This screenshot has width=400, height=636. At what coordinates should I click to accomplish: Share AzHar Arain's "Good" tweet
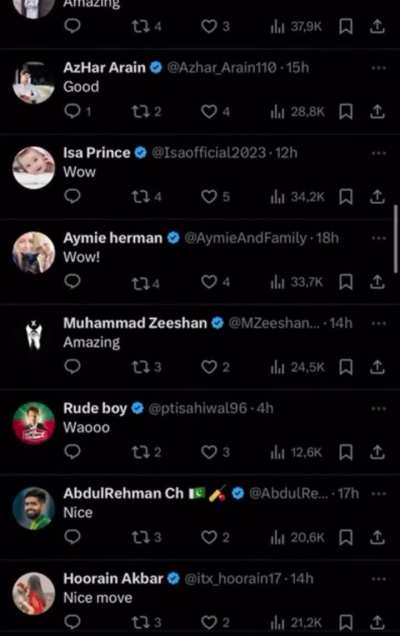pyautogui.click(x=377, y=111)
